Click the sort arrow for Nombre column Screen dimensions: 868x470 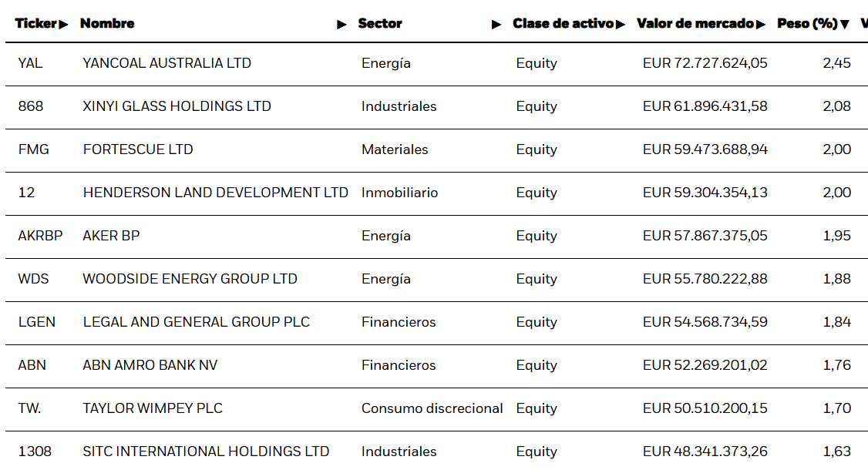tap(342, 24)
